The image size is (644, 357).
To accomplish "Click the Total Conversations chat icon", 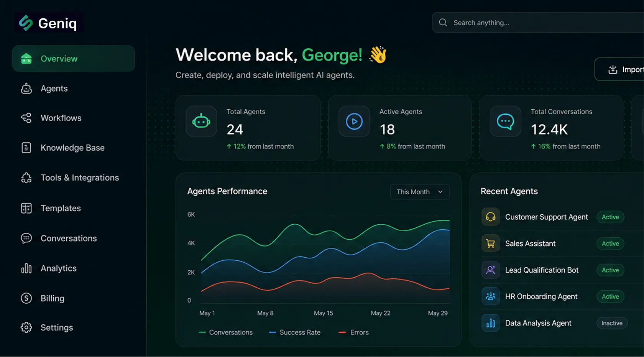I will coord(506,122).
